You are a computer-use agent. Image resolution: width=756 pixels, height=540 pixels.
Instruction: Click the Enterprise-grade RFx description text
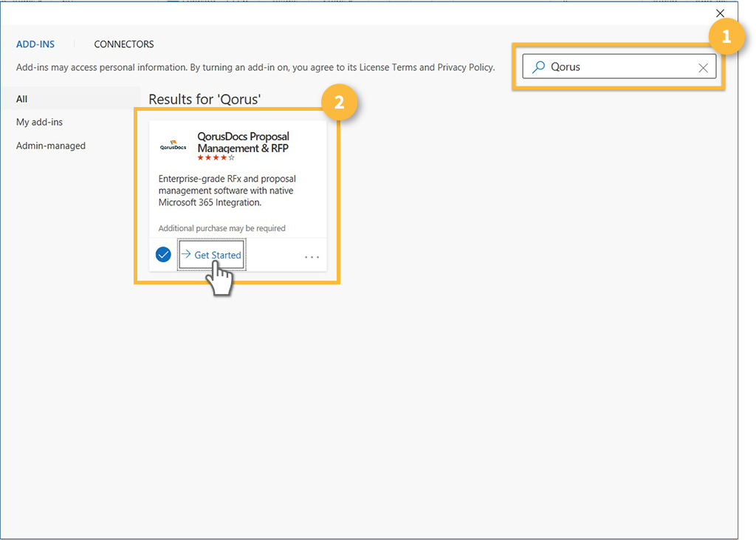click(227, 191)
